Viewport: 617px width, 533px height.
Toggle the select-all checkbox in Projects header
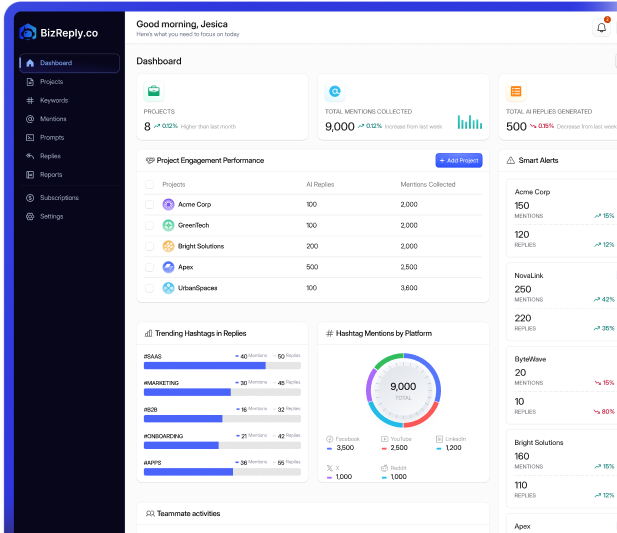click(x=150, y=185)
